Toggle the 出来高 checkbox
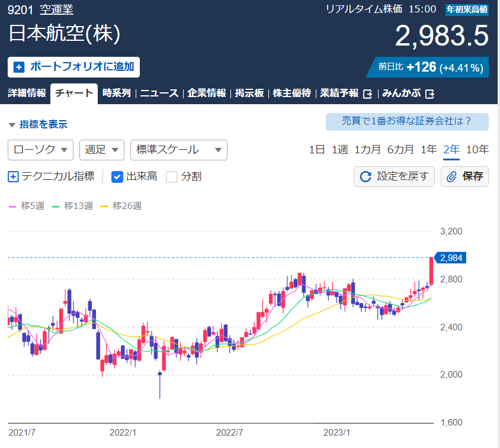The width and height of the screenshot is (500, 448). (x=117, y=176)
